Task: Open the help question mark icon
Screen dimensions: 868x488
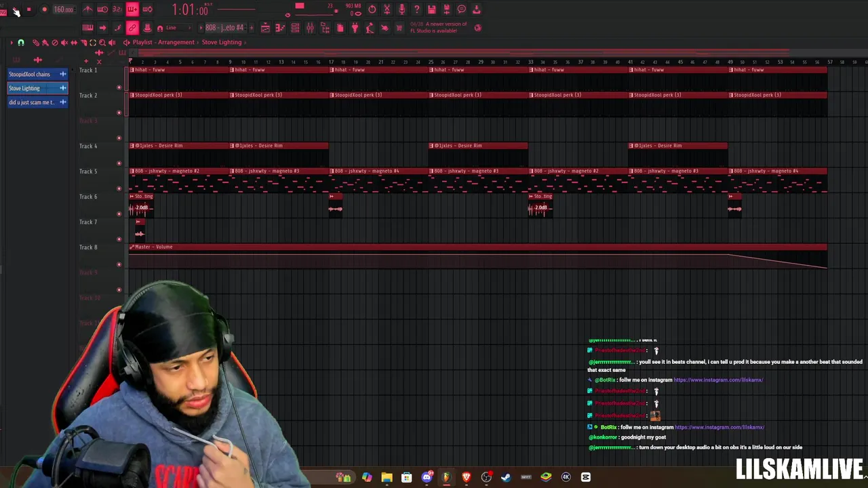Action: click(x=416, y=9)
